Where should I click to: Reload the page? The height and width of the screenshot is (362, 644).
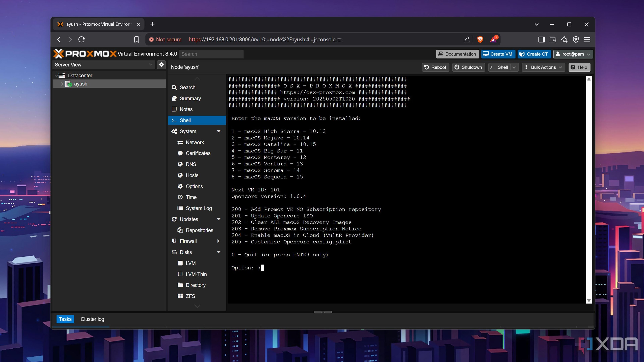tap(82, 40)
